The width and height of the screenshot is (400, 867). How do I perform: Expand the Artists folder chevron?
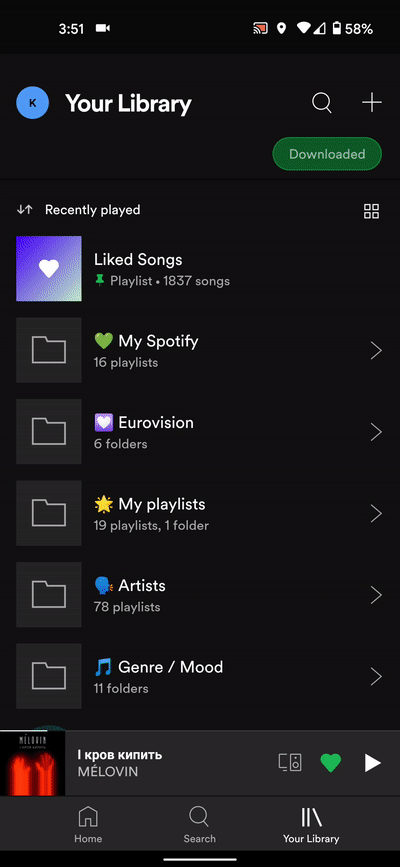coord(376,595)
